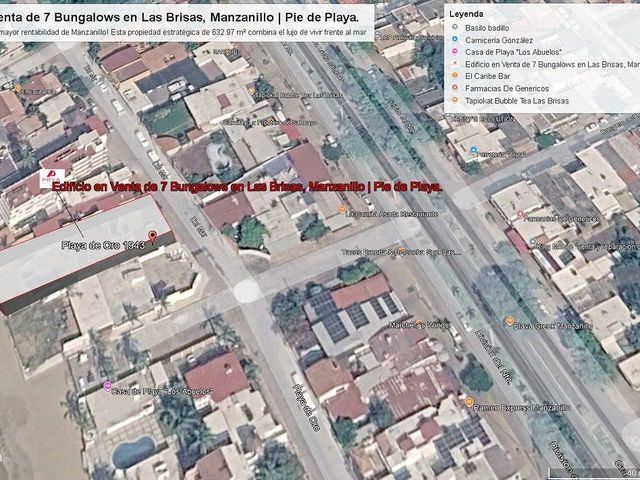Click the listing title banner text
The image size is (640, 480).
click(x=180, y=17)
